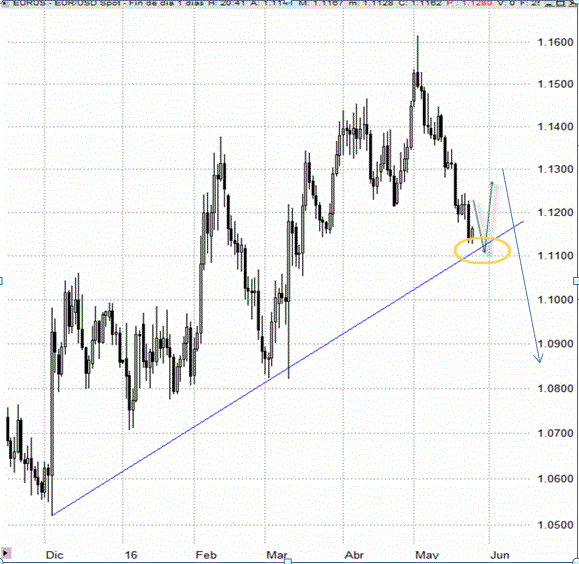Click the resize handle on right edge
The image size is (579, 564).
(576, 281)
